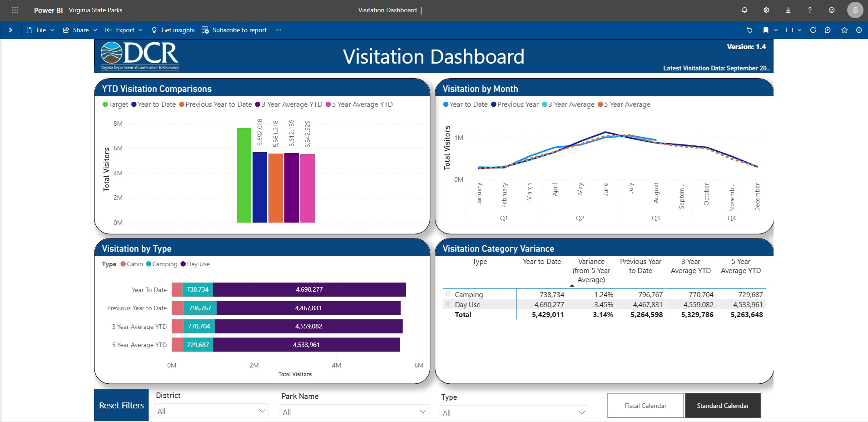
Task: Click the Reset Filters button
Action: tap(121, 405)
